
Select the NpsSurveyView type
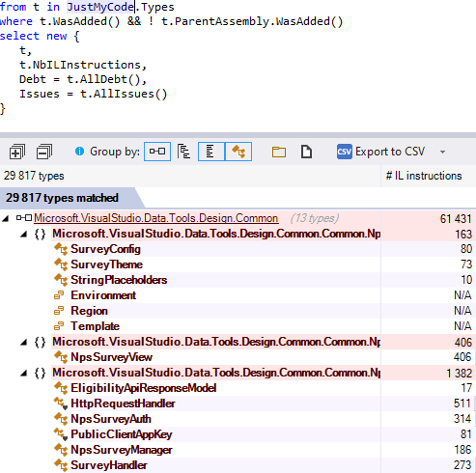(x=111, y=357)
